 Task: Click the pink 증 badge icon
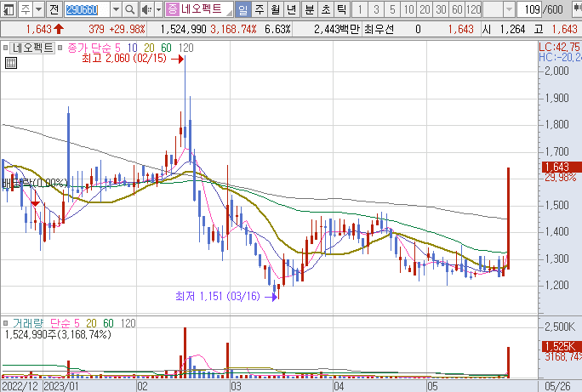172,9
